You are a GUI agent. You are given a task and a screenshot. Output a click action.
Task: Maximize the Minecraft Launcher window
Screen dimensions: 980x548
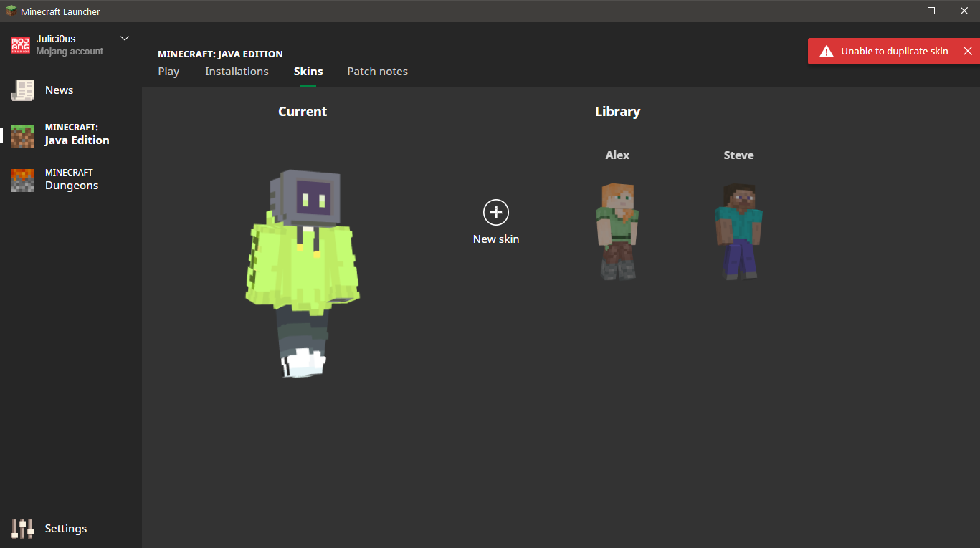[931, 11]
